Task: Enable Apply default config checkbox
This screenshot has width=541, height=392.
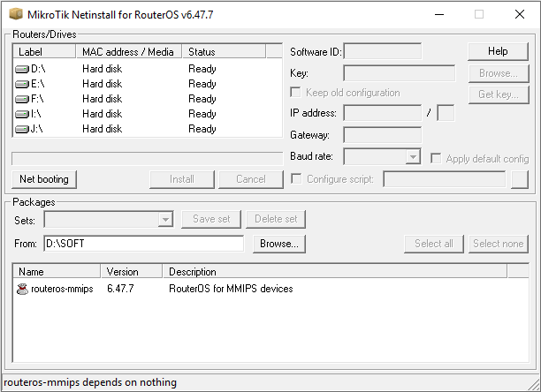Action: coord(436,158)
